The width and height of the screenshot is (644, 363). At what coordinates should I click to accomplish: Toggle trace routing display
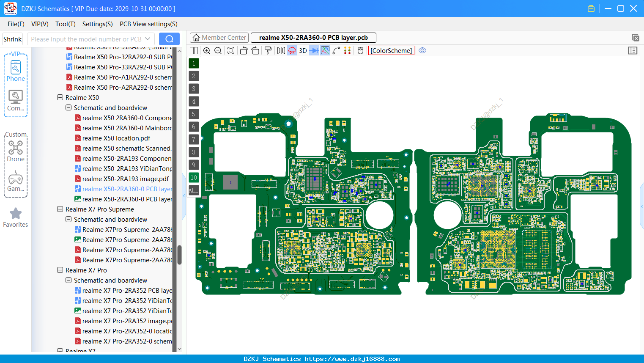click(325, 51)
